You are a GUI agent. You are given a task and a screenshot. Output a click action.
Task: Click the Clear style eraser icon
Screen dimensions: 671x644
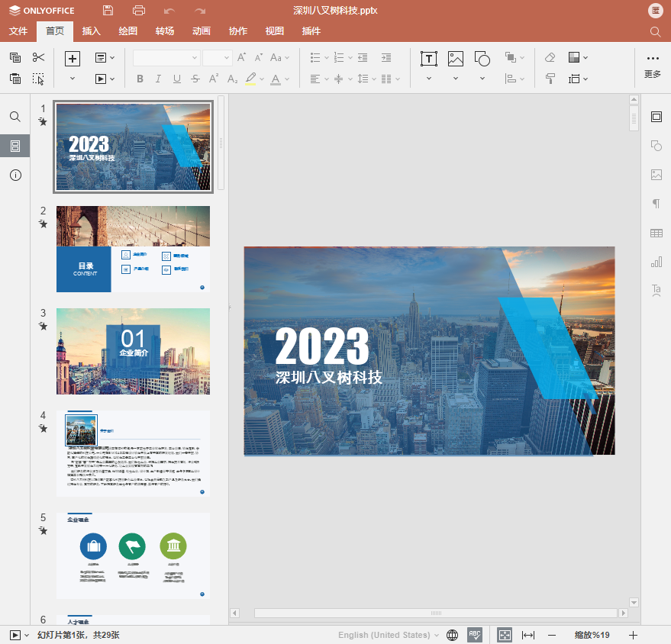(x=550, y=58)
